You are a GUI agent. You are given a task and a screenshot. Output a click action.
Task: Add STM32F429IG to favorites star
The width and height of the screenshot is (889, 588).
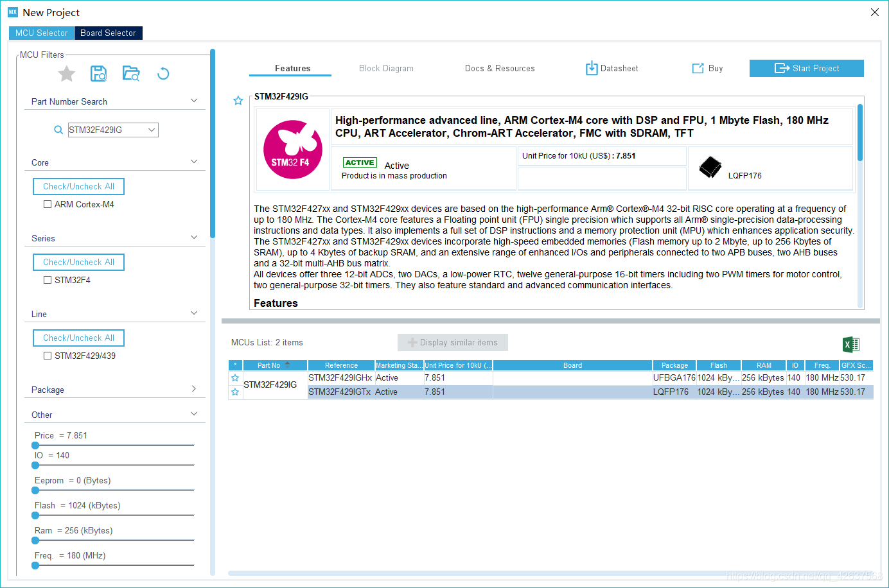(x=238, y=101)
